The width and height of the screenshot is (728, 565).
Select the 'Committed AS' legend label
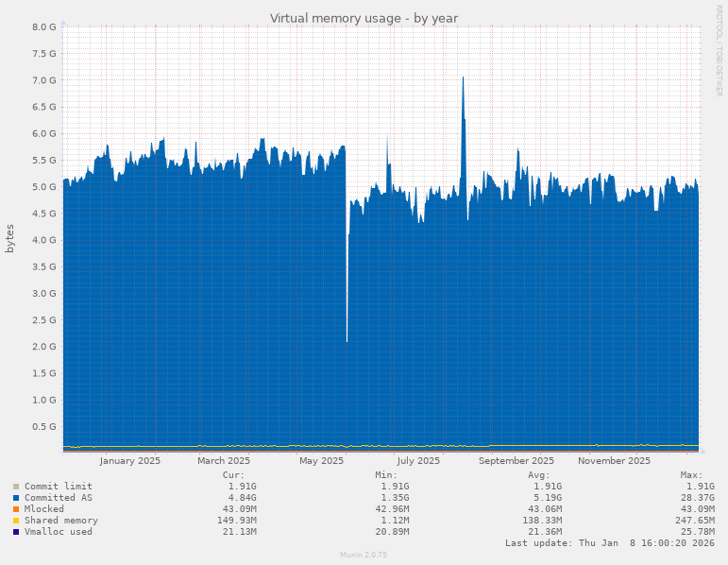point(59,498)
